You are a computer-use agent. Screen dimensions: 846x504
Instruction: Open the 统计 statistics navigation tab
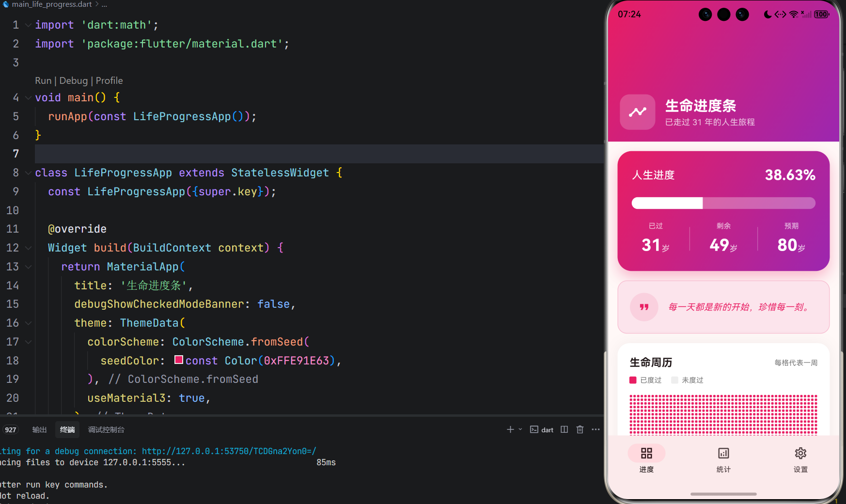click(723, 459)
